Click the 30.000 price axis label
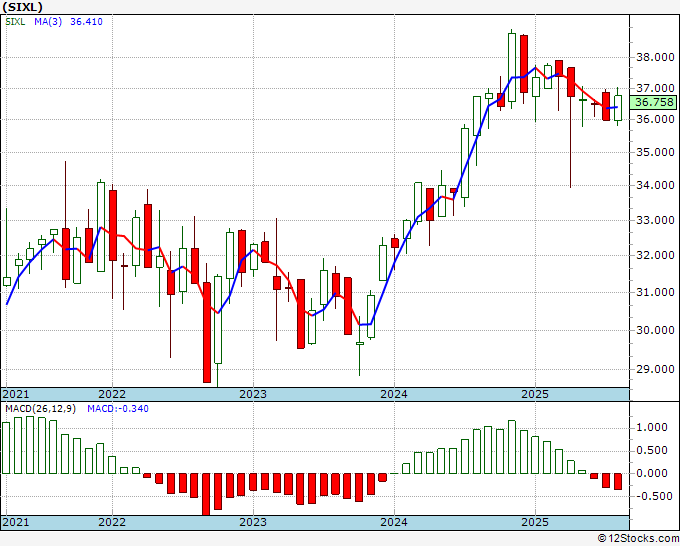Viewport: 680px width, 546px height. (655, 330)
